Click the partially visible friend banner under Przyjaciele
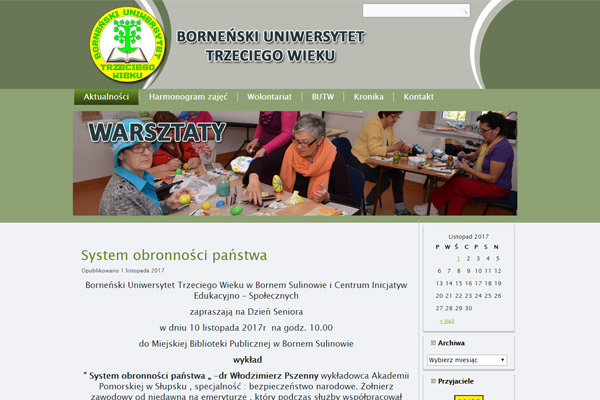The height and width of the screenshot is (400, 600). point(469,397)
